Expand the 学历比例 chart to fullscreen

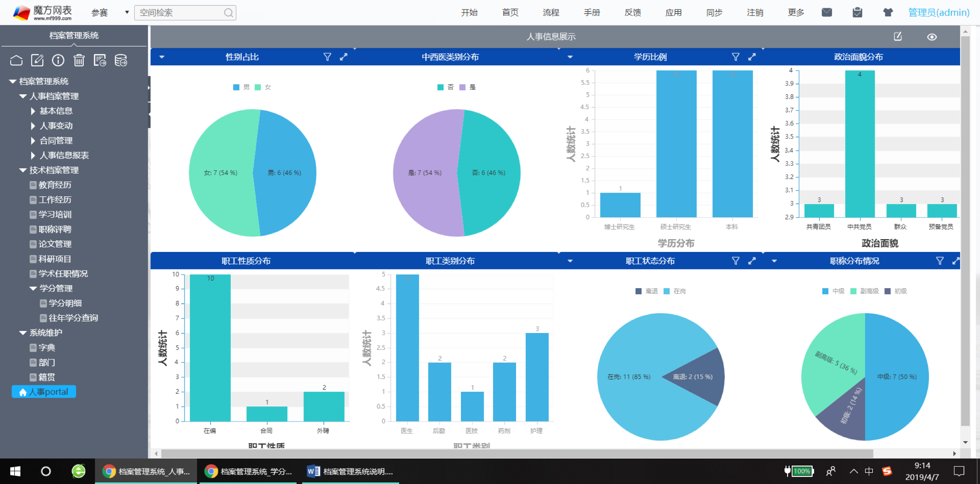[x=752, y=57]
